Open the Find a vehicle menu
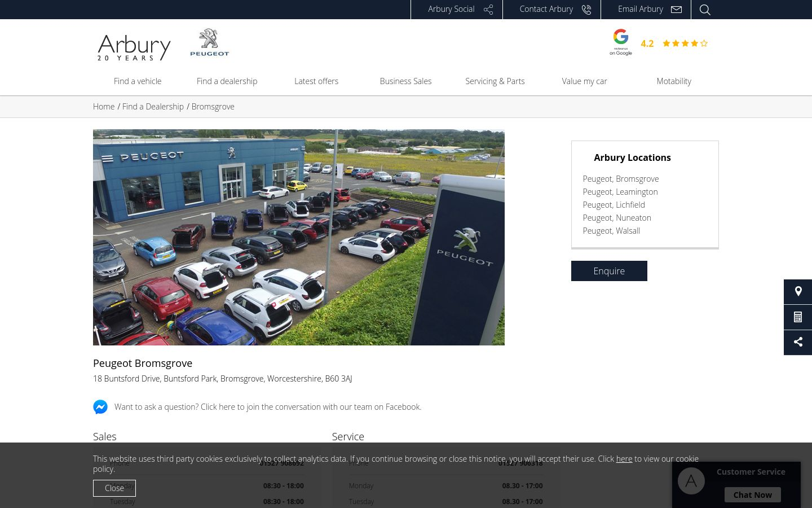Viewport: 812px width, 508px height. [x=138, y=81]
